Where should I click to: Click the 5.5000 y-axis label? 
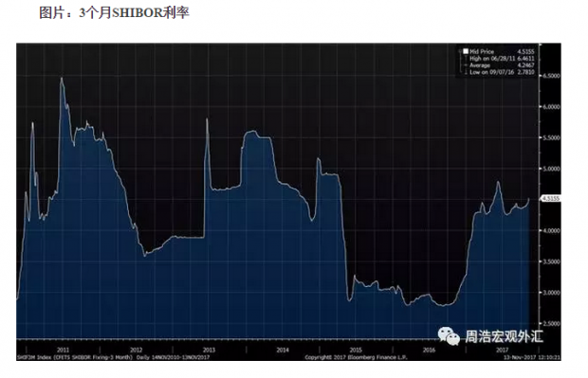pyautogui.click(x=552, y=138)
